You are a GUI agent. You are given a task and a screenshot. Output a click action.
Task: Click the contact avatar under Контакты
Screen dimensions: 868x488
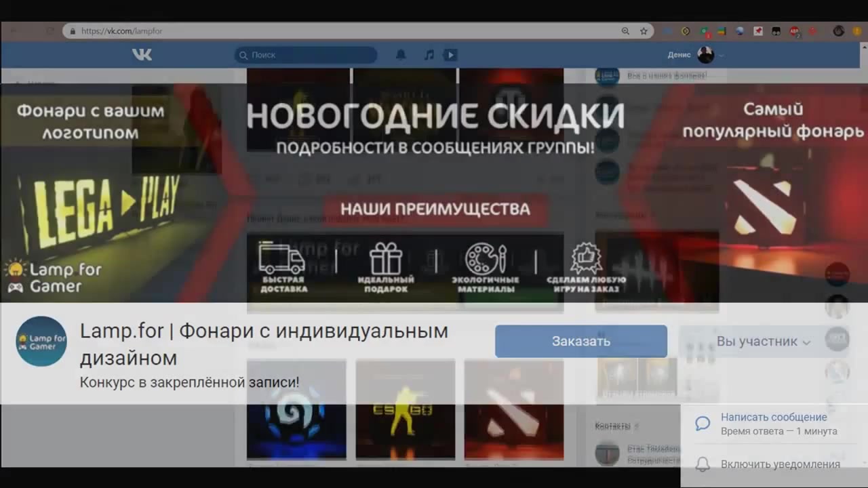(x=607, y=453)
